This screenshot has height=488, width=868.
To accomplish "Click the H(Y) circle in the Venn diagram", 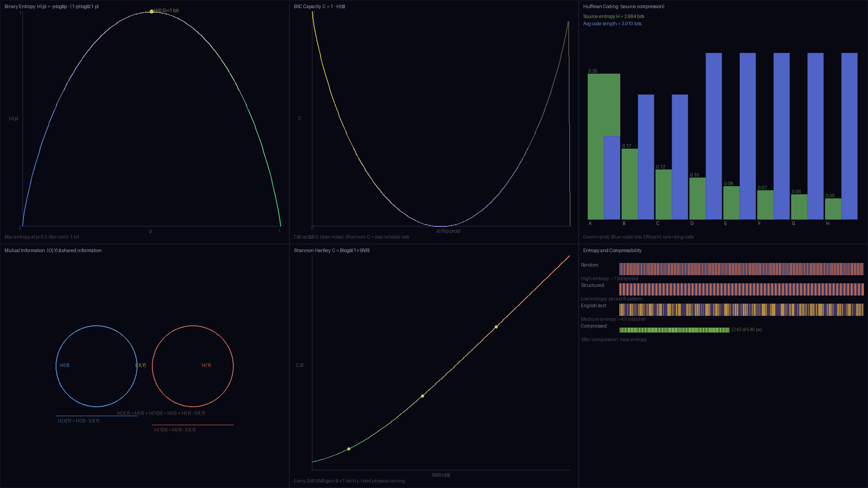I will 206,365.
